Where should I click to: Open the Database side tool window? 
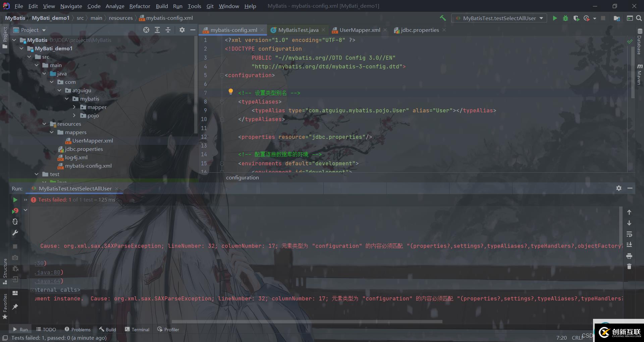point(640,41)
